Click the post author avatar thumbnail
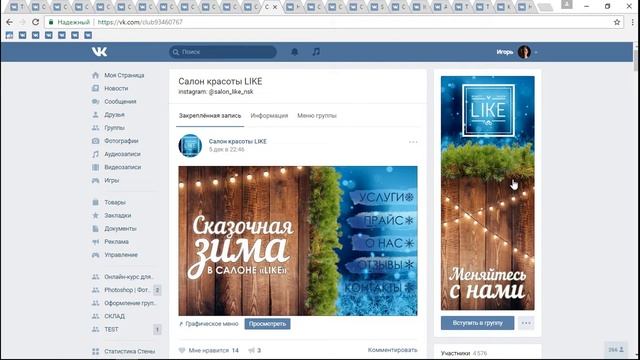Image resolution: width=640 pixels, height=360 pixels. (x=190, y=145)
